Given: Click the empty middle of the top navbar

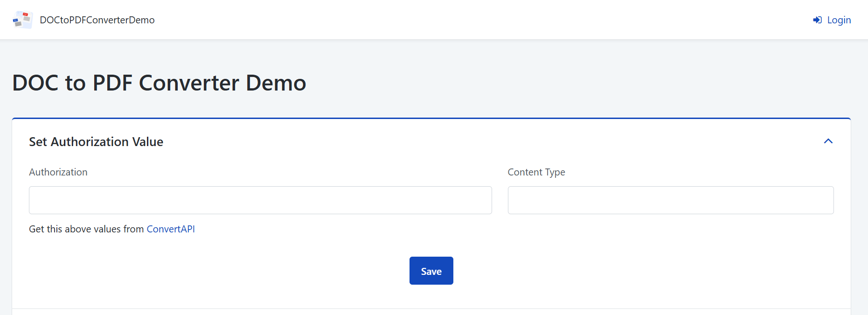Looking at the screenshot, I should pos(466,20).
